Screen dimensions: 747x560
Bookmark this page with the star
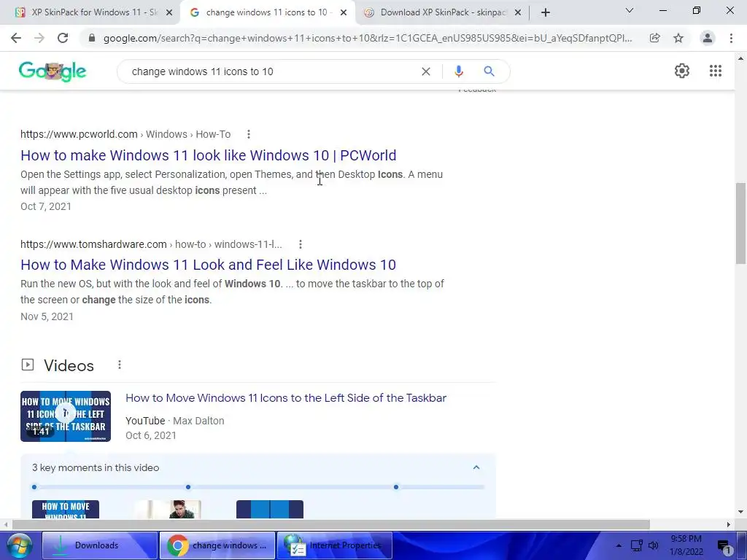[x=678, y=38]
